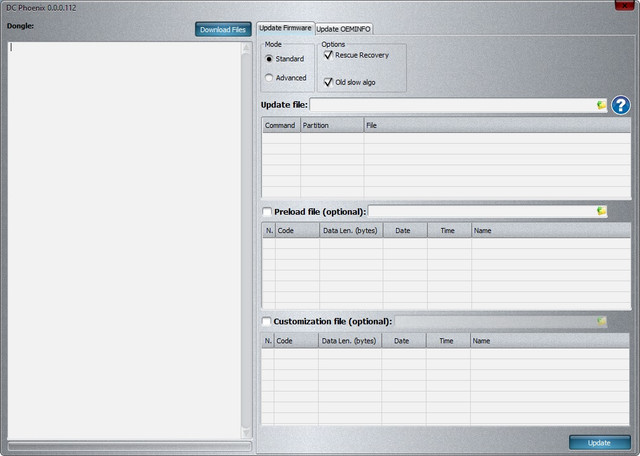This screenshot has height=456, width=640.
Task: Click browse folder icon for Customization file
Action: (601, 321)
